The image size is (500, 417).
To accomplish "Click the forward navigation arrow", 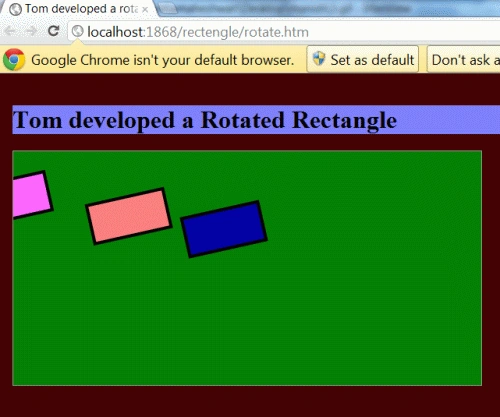I will (31, 31).
